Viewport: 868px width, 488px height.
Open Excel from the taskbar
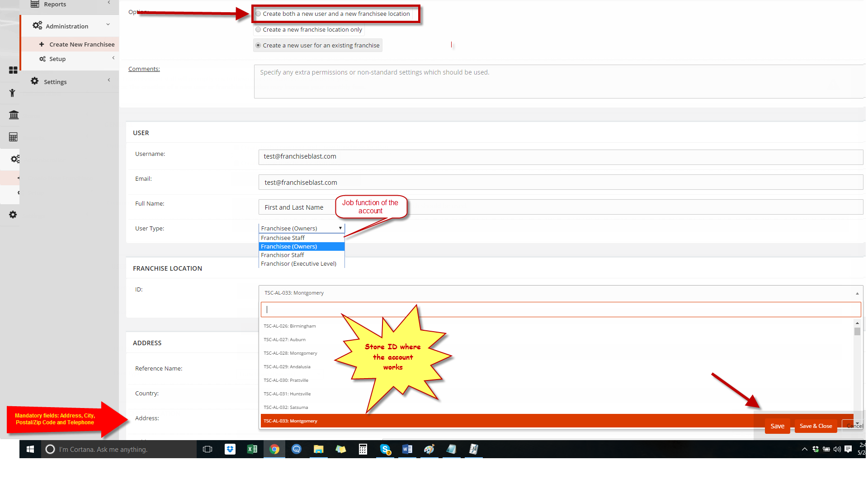(252, 449)
